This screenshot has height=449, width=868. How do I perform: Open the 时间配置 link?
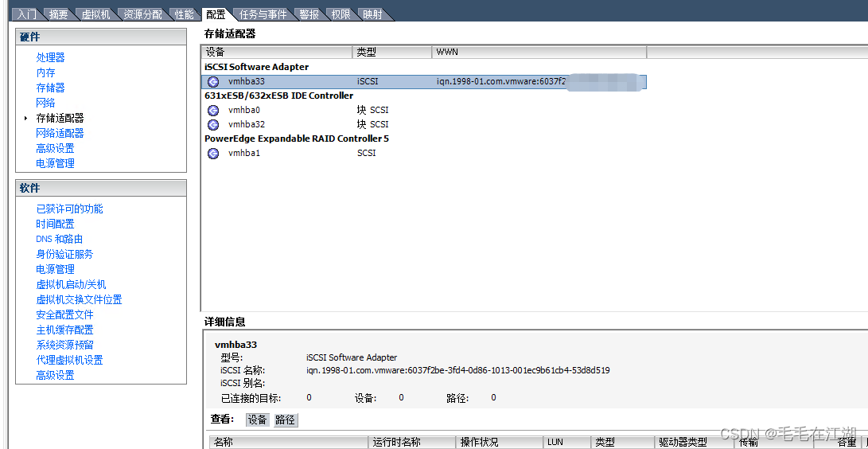click(55, 224)
